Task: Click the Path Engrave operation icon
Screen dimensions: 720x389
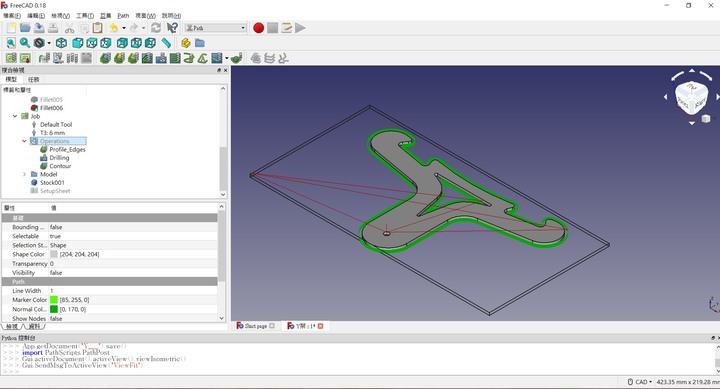Action: pyautogui.click(x=203, y=58)
